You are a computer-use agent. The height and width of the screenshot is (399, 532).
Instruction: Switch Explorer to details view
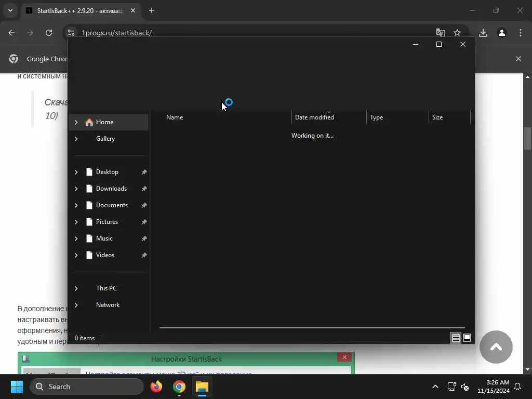click(456, 338)
